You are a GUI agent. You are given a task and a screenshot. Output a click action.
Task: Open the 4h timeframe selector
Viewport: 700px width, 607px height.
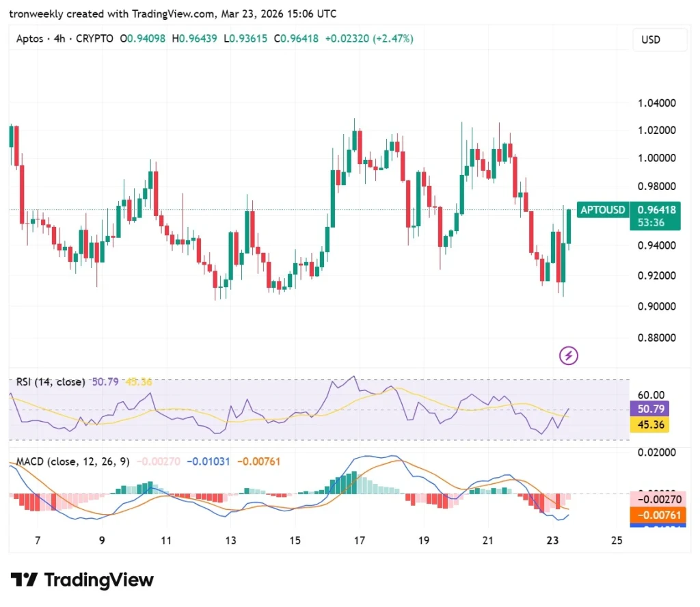[58, 39]
